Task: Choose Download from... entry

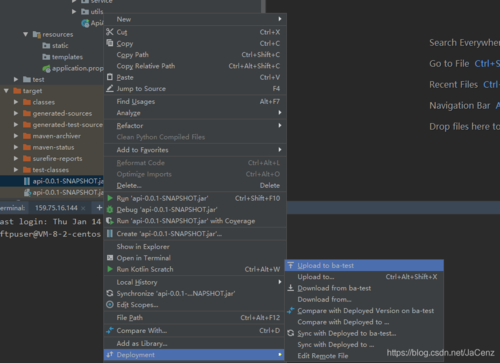Action: pyautogui.click(x=364, y=299)
